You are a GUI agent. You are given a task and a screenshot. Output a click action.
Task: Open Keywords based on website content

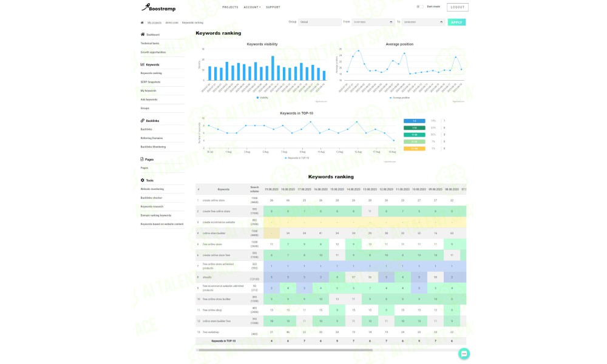tap(162, 224)
